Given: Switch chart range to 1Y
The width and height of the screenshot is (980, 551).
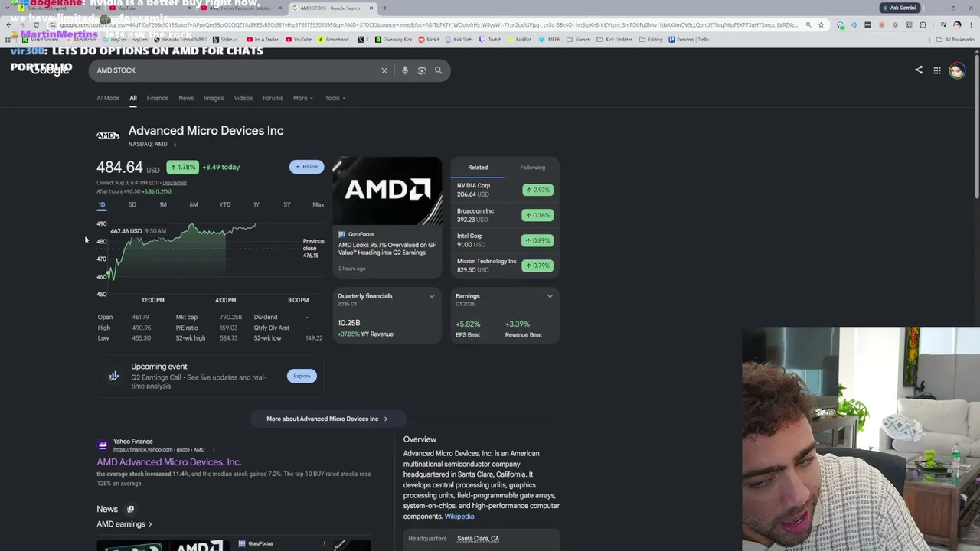Looking at the screenshot, I should pyautogui.click(x=256, y=204).
